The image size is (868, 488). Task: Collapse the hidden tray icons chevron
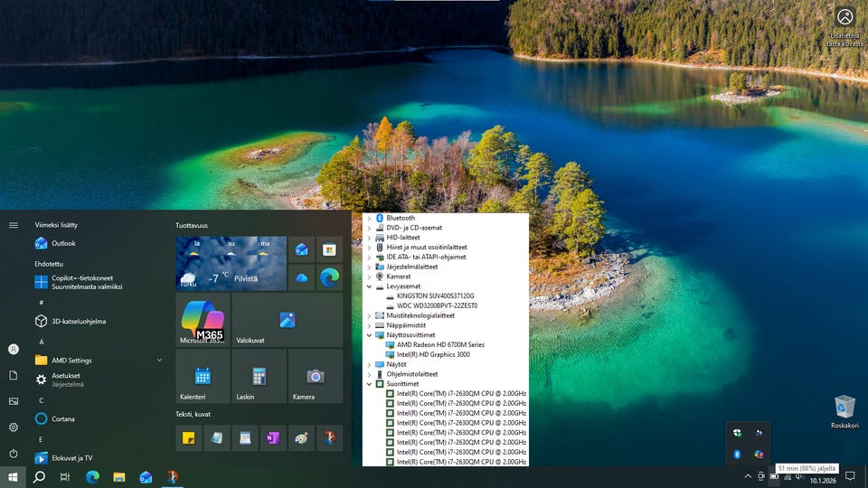[748, 476]
